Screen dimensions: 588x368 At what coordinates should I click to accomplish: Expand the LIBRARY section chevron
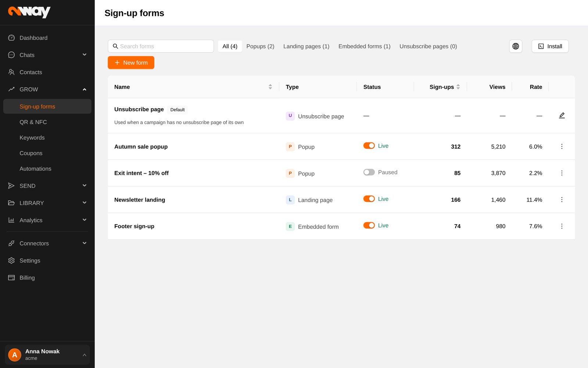85,203
